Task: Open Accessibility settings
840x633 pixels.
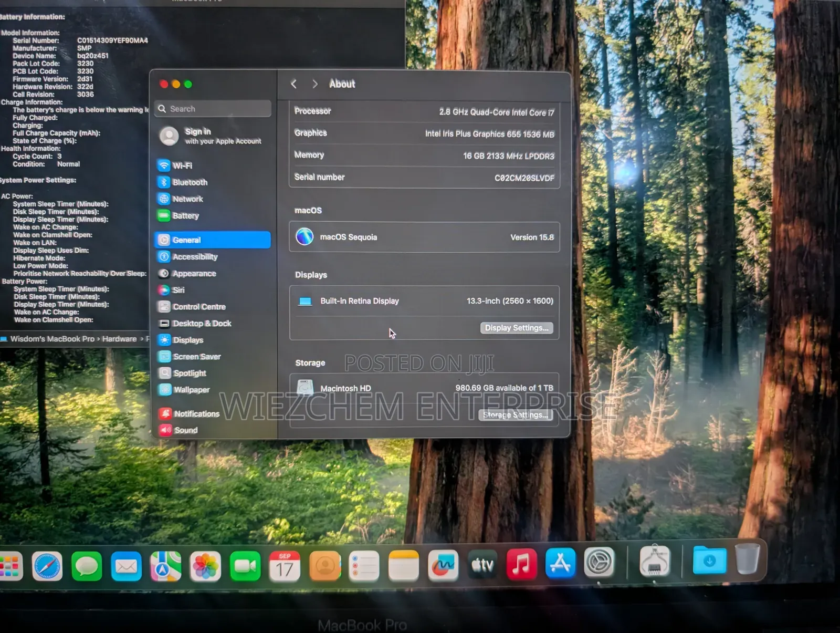Action: coord(213,257)
